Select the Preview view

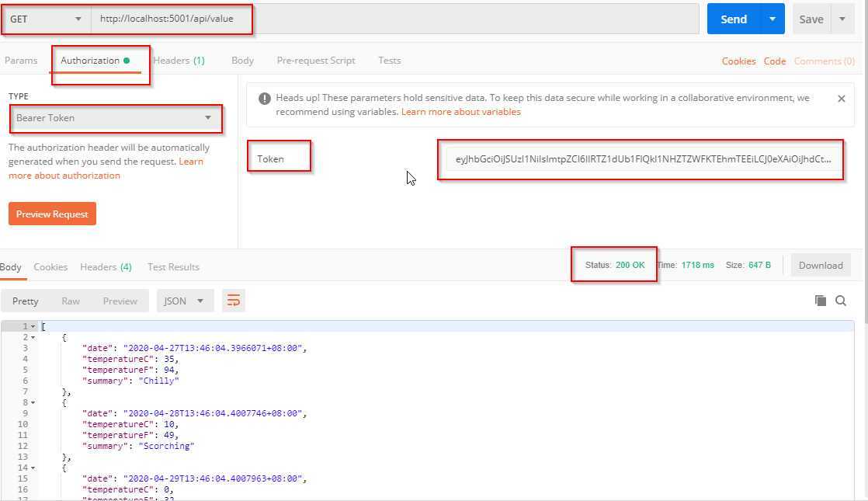120,301
